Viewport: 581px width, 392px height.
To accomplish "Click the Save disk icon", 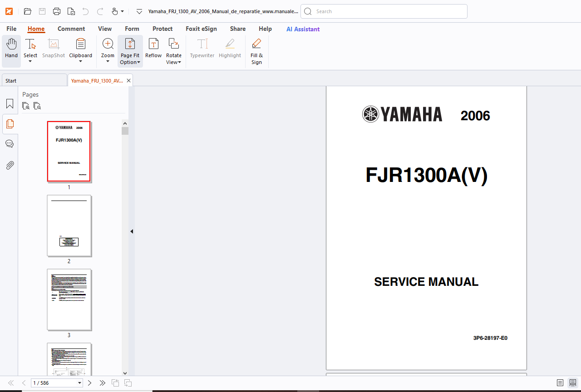I will point(42,11).
